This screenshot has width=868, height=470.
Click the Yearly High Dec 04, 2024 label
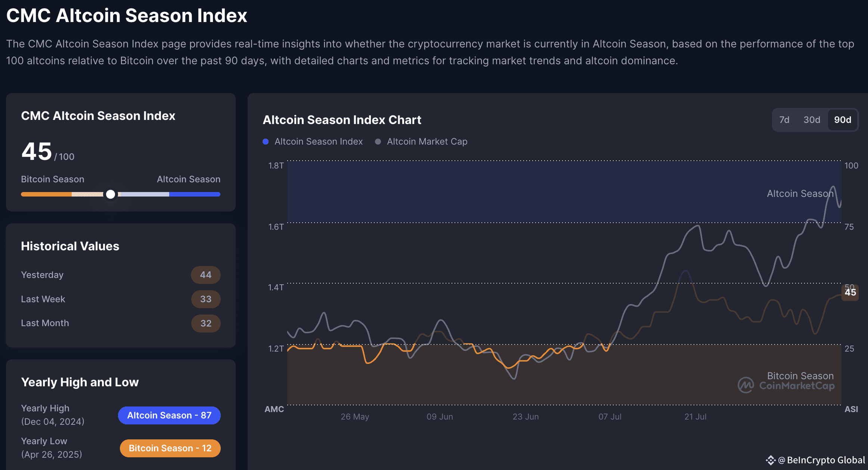tap(53, 415)
